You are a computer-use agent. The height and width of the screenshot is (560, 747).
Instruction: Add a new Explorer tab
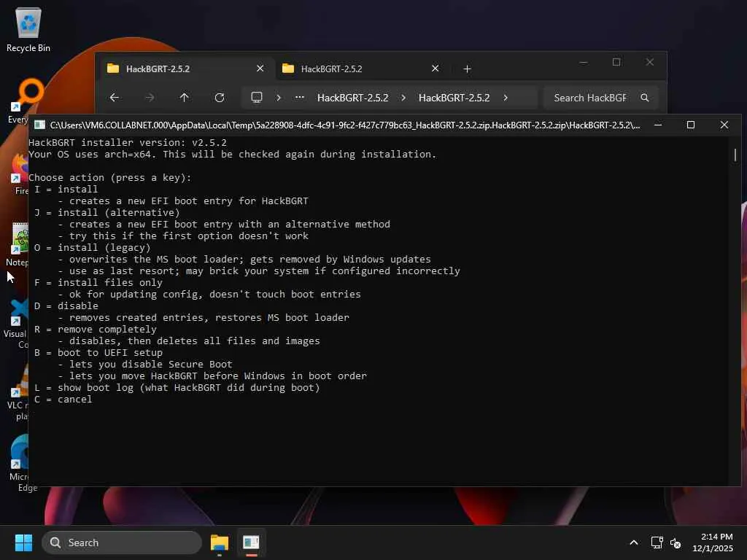468,69
